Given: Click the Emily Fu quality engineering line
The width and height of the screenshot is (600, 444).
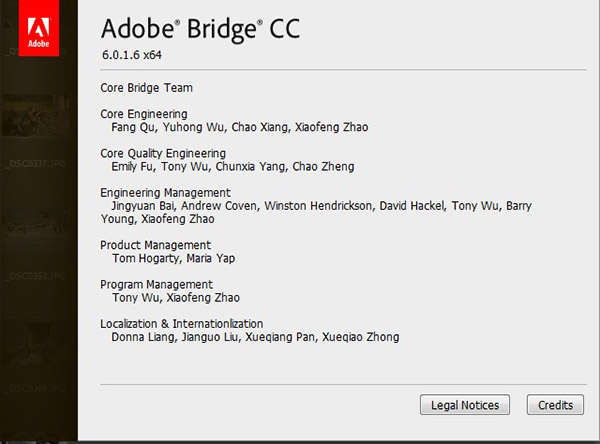Looking at the screenshot, I should pyautogui.click(x=232, y=166).
